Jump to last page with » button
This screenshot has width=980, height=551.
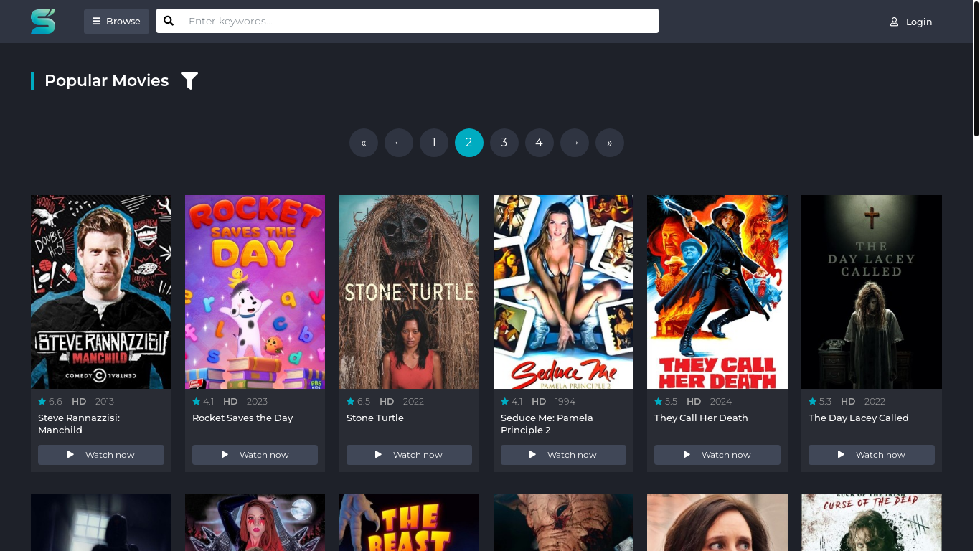click(610, 143)
